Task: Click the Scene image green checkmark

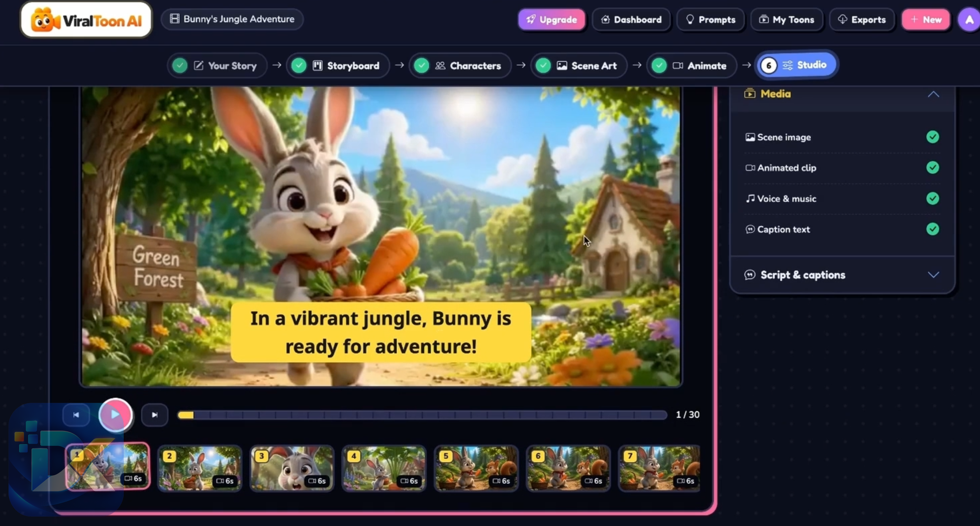Action: coord(933,137)
